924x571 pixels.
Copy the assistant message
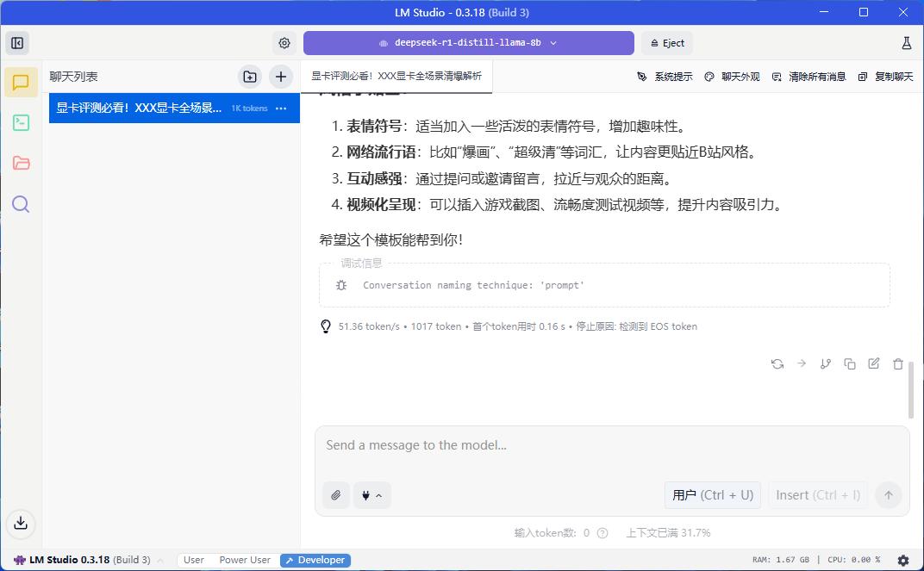click(x=850, y=363)
